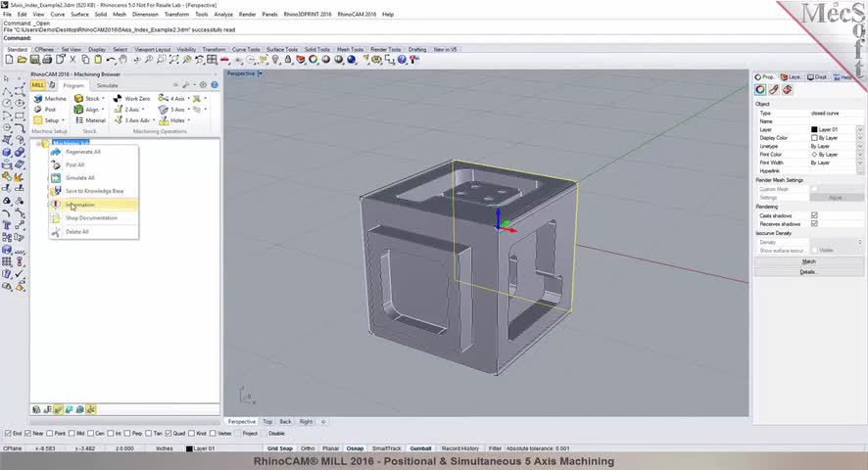Click the New file icon in Standard toolbar
The height and width of the screenshot is (470, 868).
point(10,59)
